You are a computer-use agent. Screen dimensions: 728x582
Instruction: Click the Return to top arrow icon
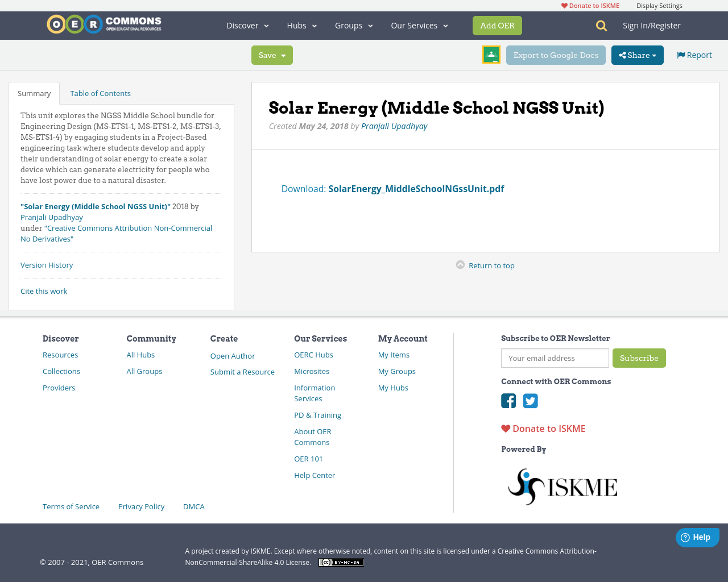click(460, 265)
